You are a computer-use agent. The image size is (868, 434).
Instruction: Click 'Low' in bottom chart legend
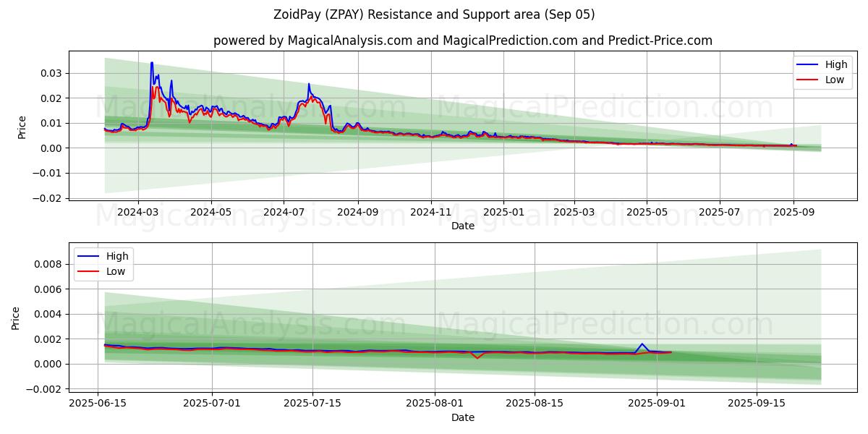click(116, 271)
